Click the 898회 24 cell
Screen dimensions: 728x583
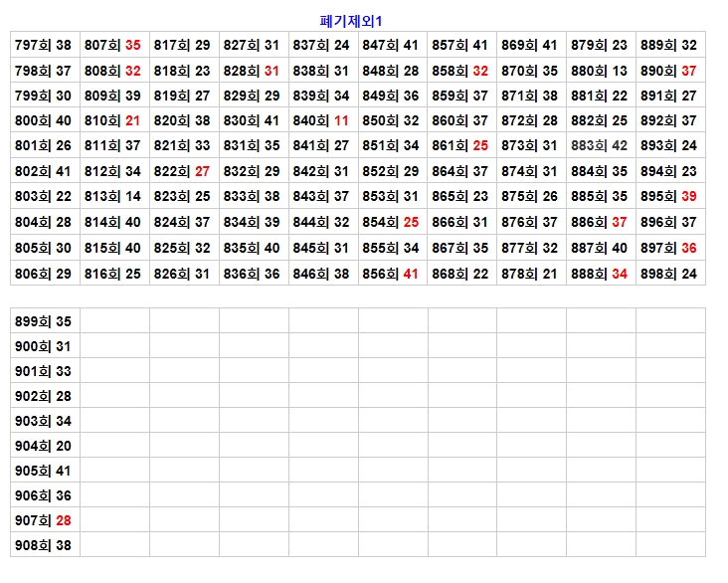pos(669,273)
